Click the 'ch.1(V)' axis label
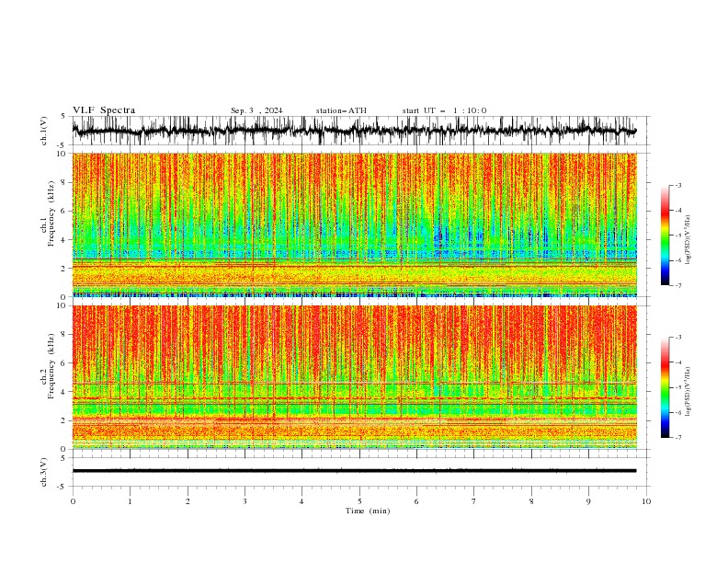 point(44,131)
